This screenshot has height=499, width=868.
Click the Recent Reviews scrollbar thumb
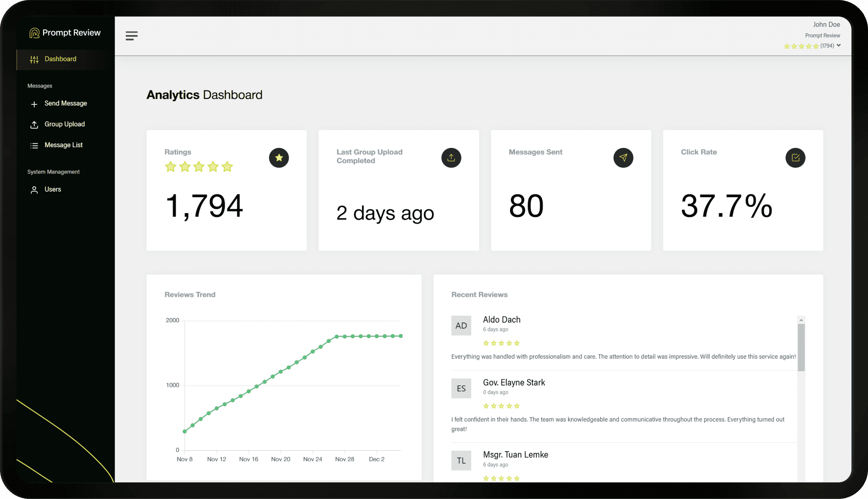coord(801,347)
